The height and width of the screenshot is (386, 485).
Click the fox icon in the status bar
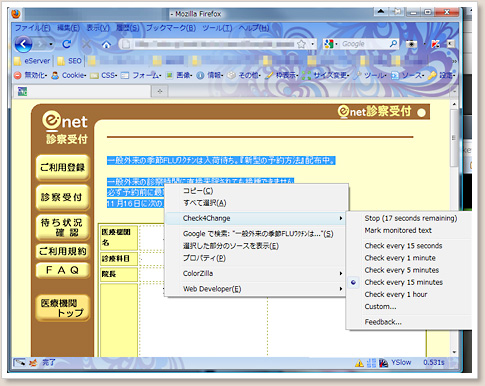point(33,363)
